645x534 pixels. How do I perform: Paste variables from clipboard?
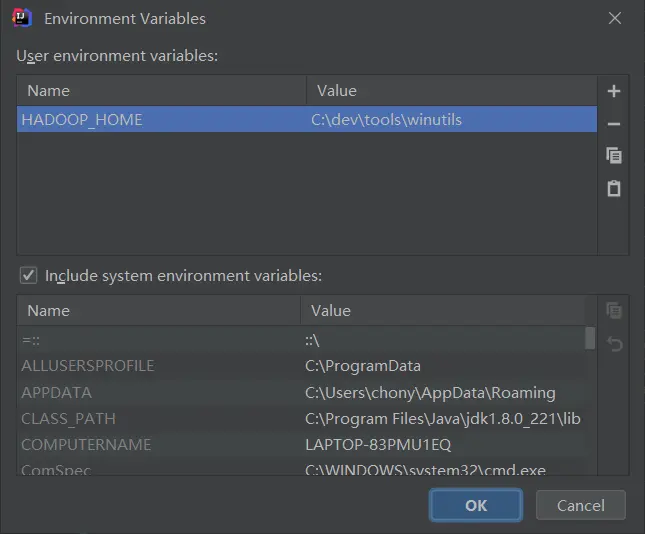click(x=614, y=188)
